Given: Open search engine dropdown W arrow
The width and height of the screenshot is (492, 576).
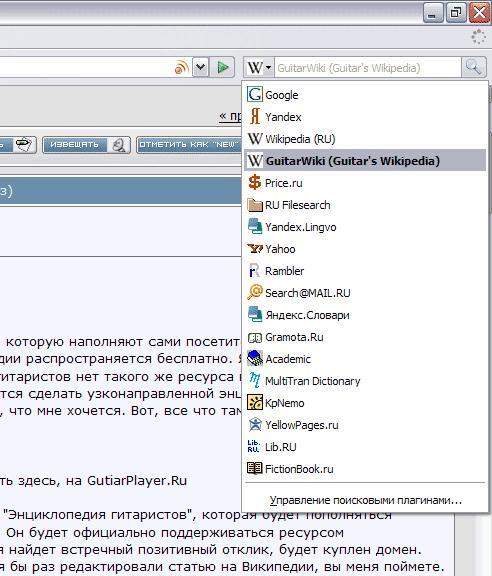Looking at the screenshot, I should pyautogui.click(x=259, y=67).
